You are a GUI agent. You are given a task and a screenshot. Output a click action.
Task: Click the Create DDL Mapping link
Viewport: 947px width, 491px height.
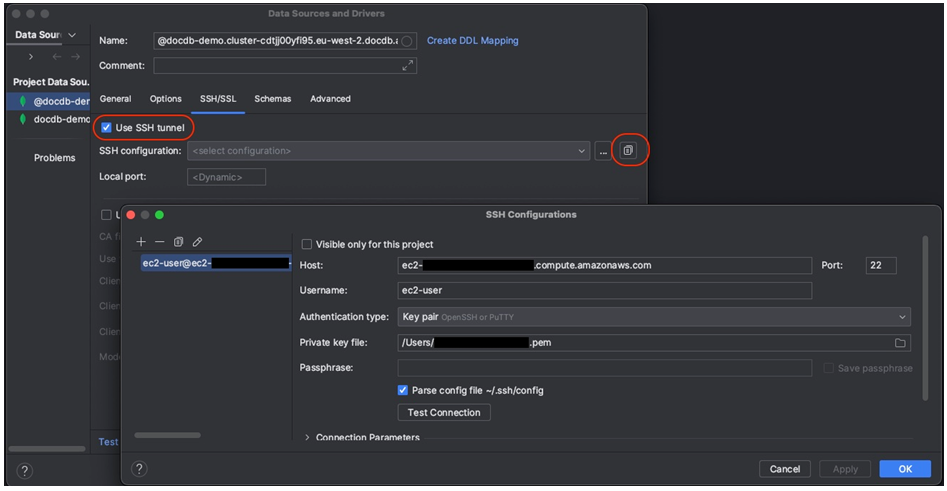coord(472,41)
